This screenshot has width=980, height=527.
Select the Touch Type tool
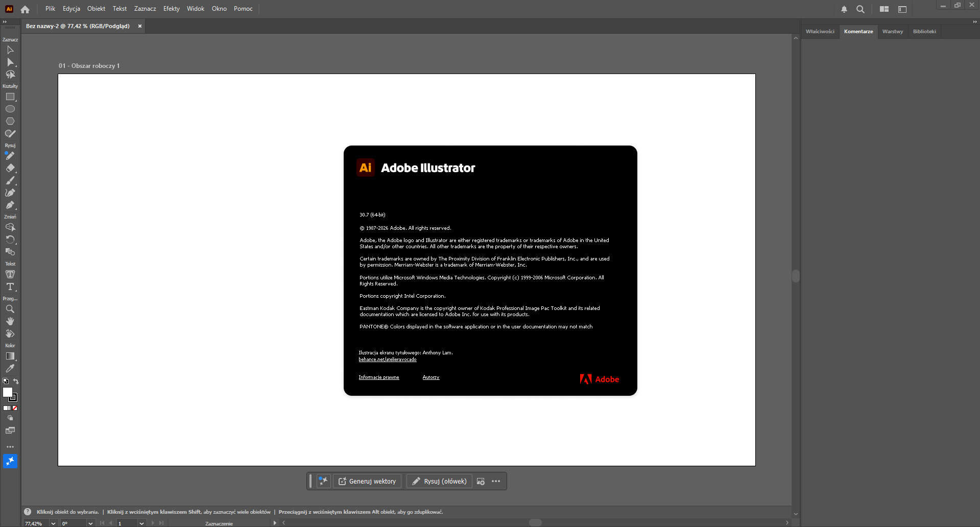point(10,274)
